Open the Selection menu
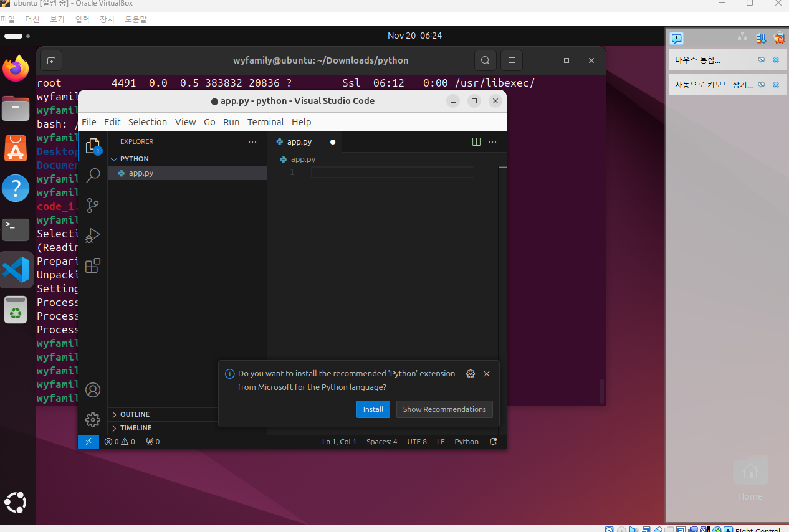 pyautogui.click(x=148, y=122)
